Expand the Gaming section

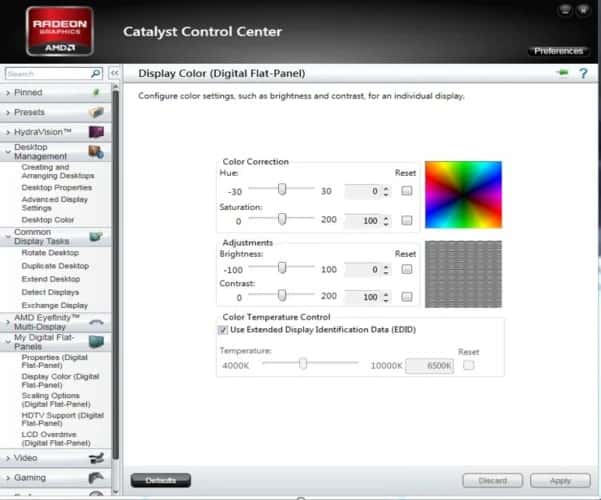pos(8,478)
